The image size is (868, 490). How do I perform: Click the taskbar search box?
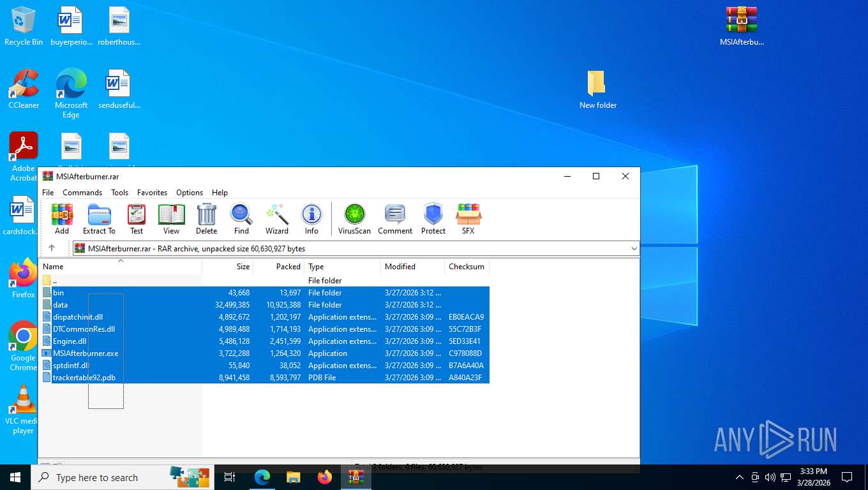click(123, 477)
